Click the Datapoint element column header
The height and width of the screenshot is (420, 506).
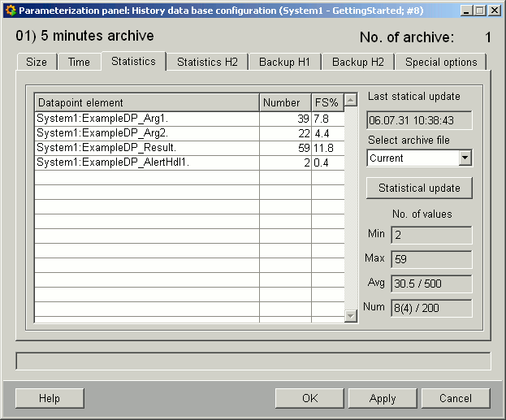pos(146,103)
